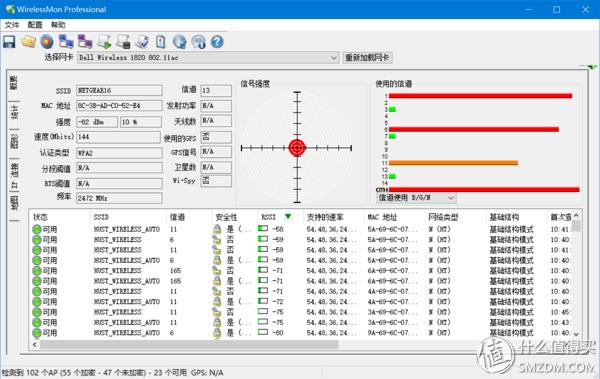Click the log icon with black stop square
Image resolution: width=600 pixels, height=379 pixels.
[x=123, y=42]
